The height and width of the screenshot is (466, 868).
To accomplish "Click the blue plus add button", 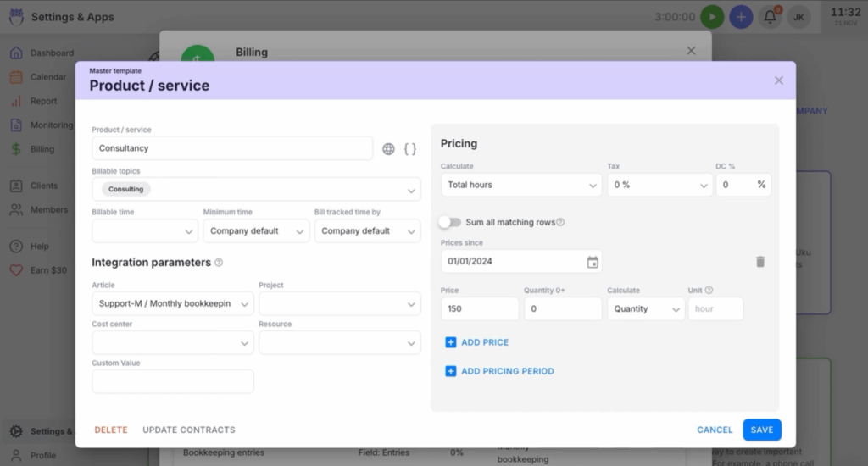I will click(x=741, y=17).
